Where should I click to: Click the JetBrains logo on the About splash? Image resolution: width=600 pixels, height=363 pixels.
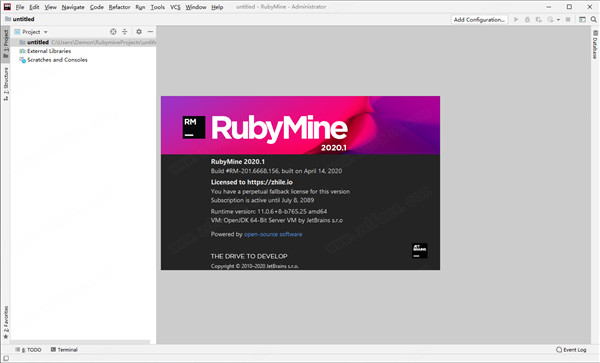420,251
